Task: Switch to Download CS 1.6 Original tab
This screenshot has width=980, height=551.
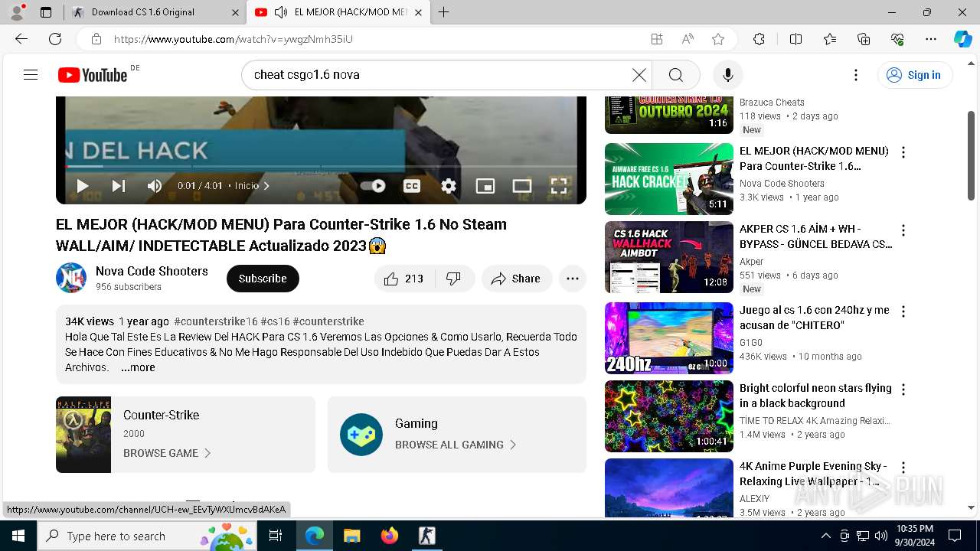Action: (x=154, y=12)
